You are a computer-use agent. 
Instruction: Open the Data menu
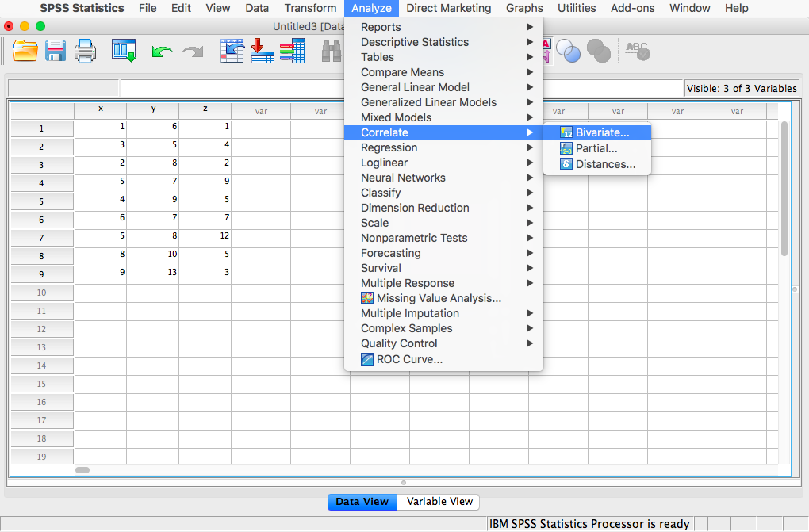tap(257, 8)
